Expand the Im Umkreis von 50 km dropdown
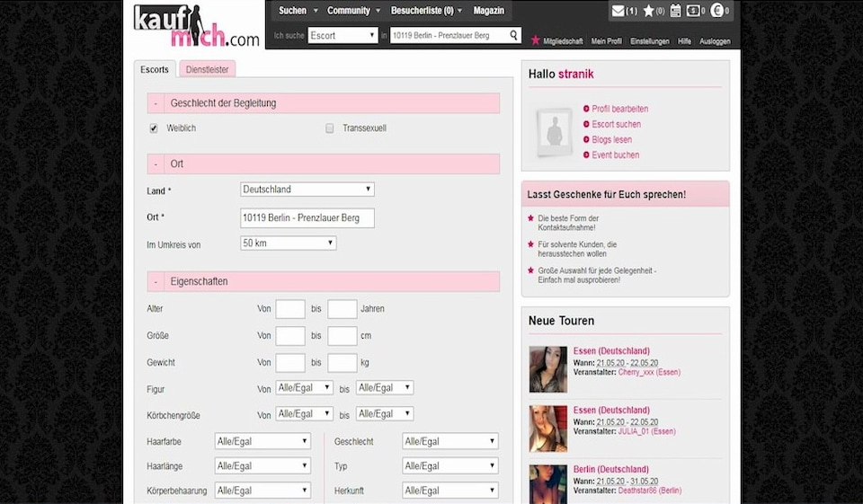Screen dimensions: 863x504 (x=288, y=243)
